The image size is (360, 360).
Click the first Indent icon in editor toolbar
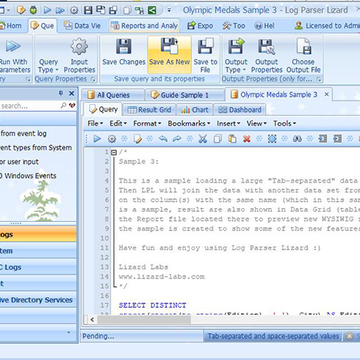point(323,139)
